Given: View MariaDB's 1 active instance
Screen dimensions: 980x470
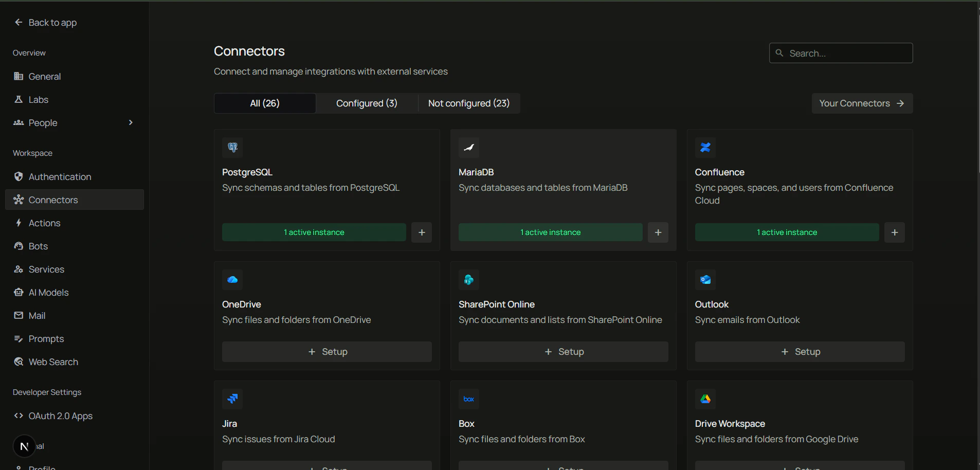Looking at the screenshot, I should pyautogui.click(x=551, y=232).
